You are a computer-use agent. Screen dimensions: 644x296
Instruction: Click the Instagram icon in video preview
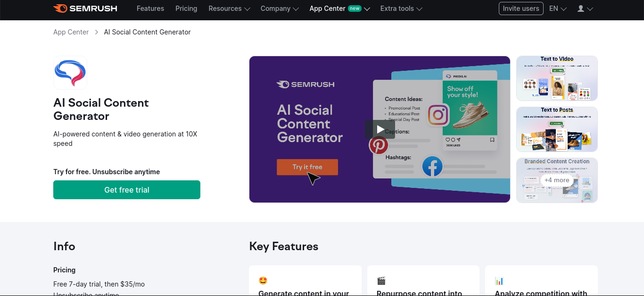(438, 115)
